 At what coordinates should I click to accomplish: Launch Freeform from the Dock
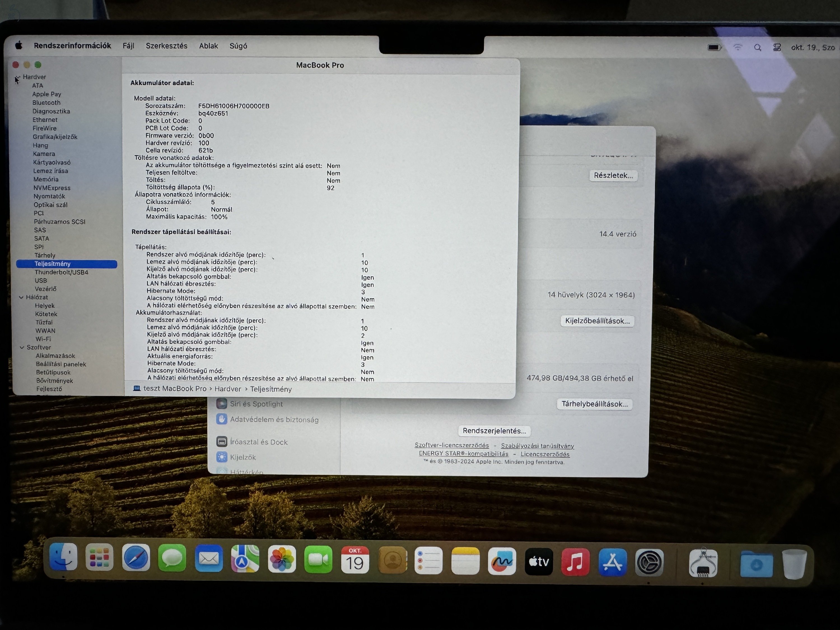pyautogui.click(x=502, y=562)
